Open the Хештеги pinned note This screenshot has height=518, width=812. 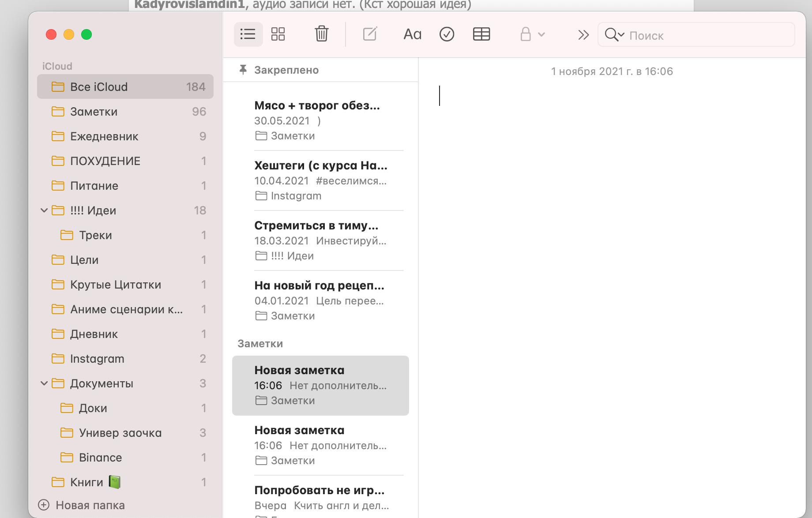pos(320,180)
